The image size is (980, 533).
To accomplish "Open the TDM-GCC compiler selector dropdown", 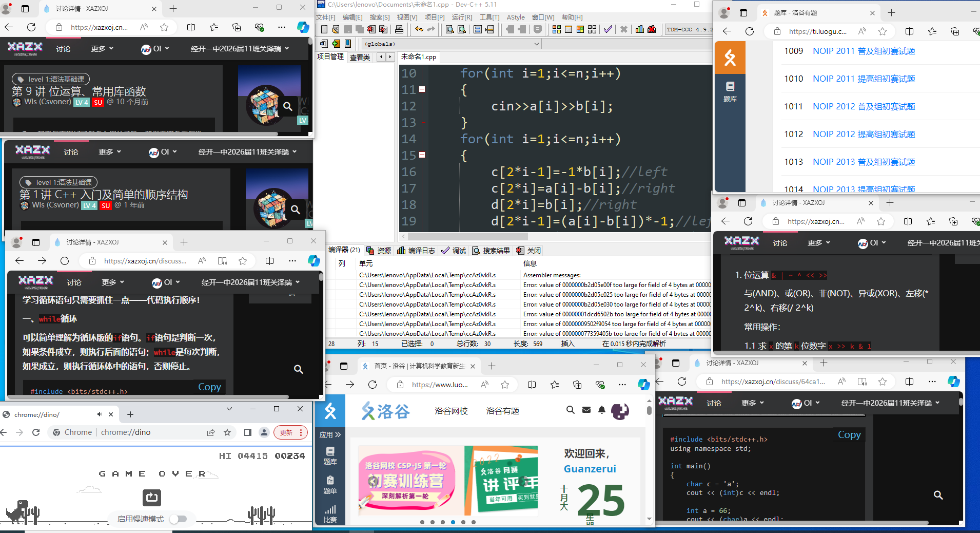I will click(689, 30).
